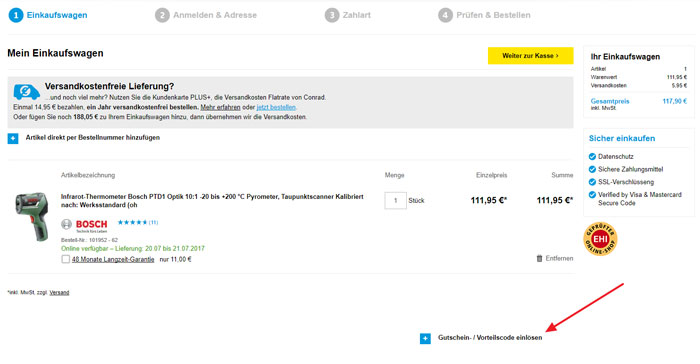Click the step 1 Einkaufswagen circle icon
This screenshot has width=700, height=364.
(16, 15)
